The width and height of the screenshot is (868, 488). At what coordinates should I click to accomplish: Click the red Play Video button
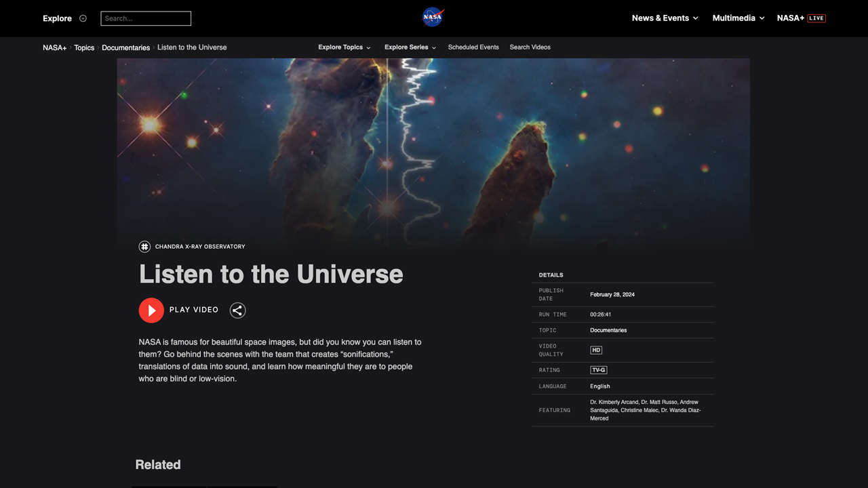point(151,310)
